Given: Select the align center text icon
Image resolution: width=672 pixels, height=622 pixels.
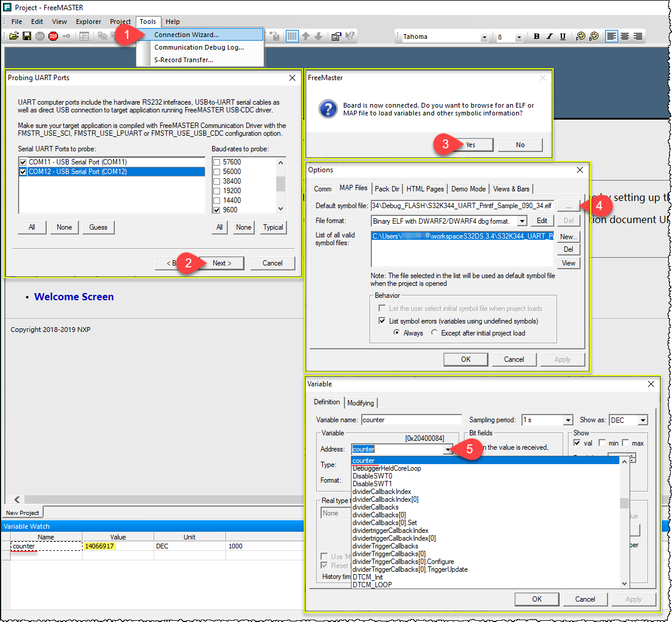Looking at the screenshot, I should point(624,36).
